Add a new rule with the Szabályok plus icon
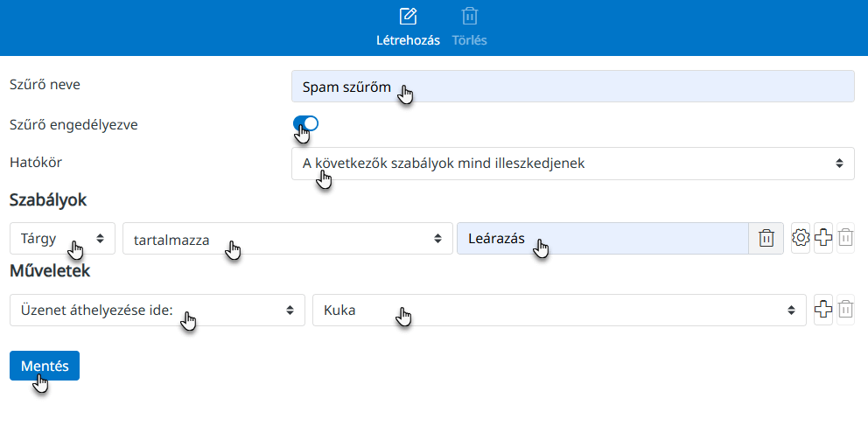The image size is (868, 426). pyautogui.click(x=822, y=238)
